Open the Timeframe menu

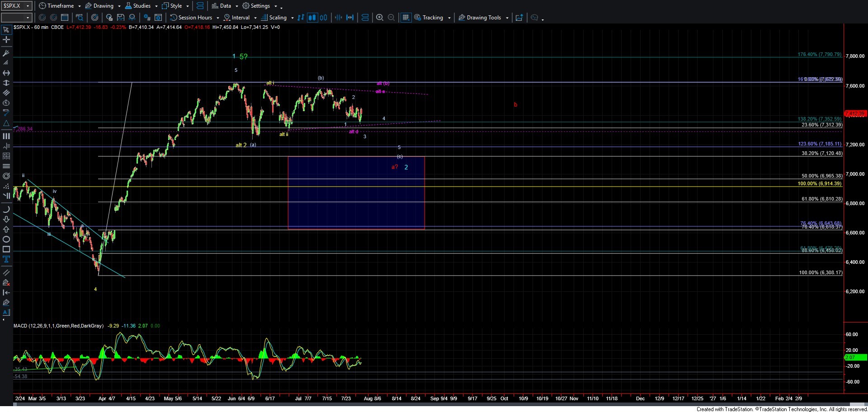tap(57, 6)
